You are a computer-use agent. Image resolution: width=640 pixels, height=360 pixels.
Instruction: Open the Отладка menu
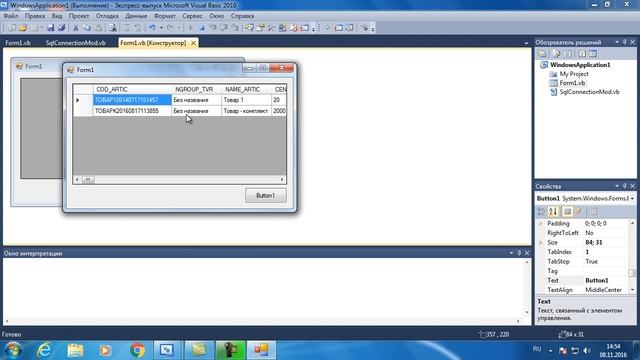pos(107,16)
